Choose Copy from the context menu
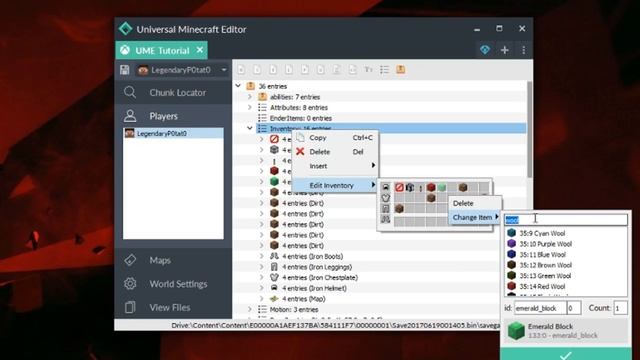640x360 pixels. coord(336,138)
